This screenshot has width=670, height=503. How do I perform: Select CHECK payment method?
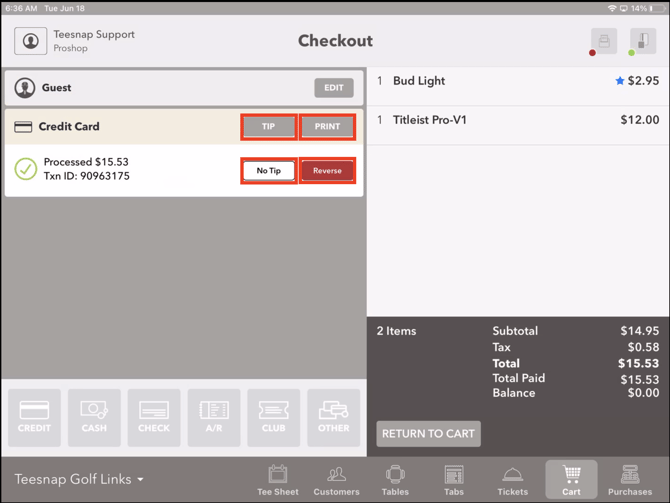tap(154, 418)
